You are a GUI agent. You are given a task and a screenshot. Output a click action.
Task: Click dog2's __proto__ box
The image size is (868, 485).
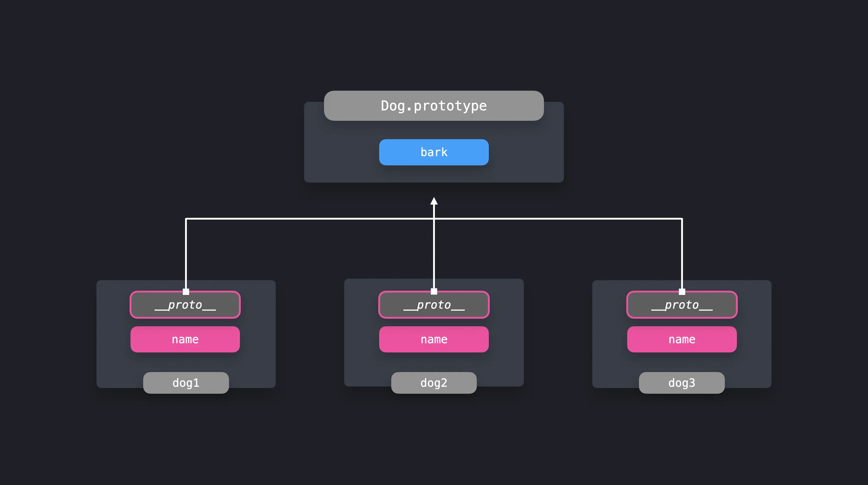434,305
